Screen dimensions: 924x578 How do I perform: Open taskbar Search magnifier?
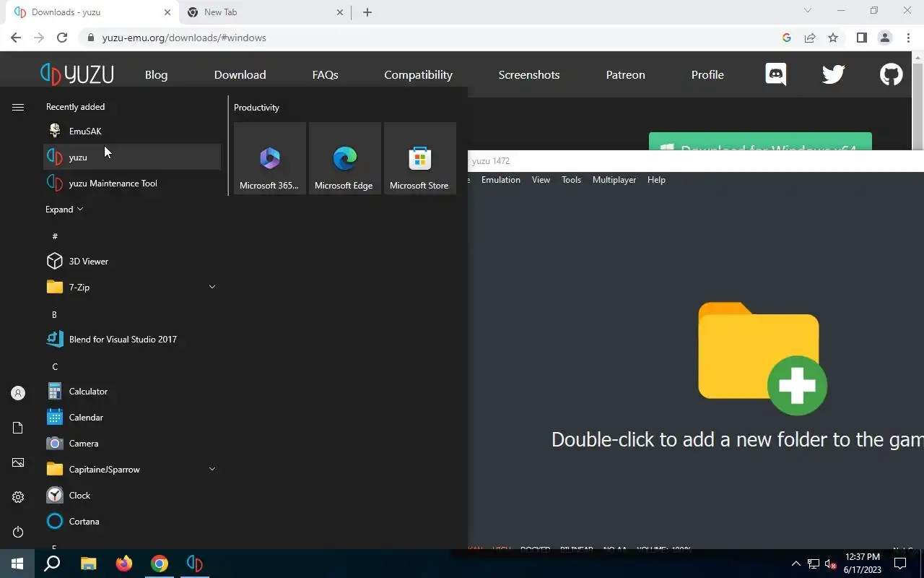(52, 564)
